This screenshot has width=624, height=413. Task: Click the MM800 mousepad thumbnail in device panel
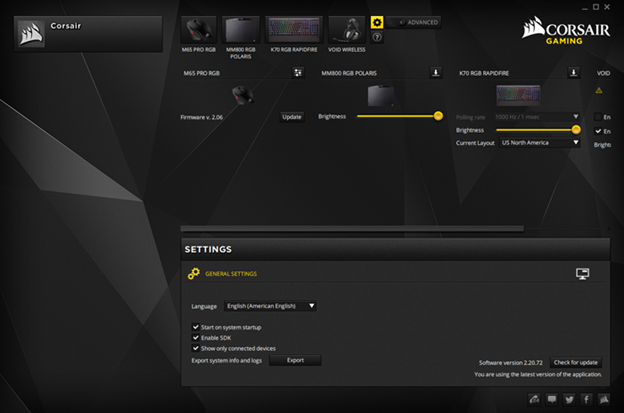(380, 95)
